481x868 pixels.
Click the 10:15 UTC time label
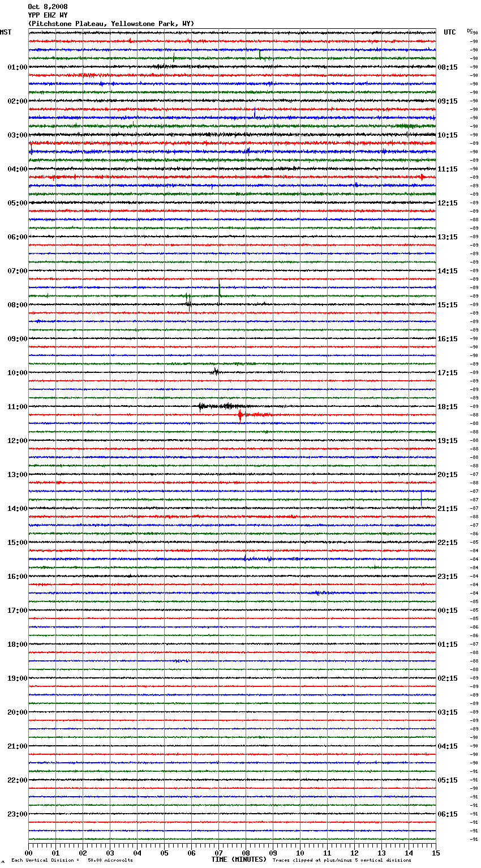coord(448,135)
